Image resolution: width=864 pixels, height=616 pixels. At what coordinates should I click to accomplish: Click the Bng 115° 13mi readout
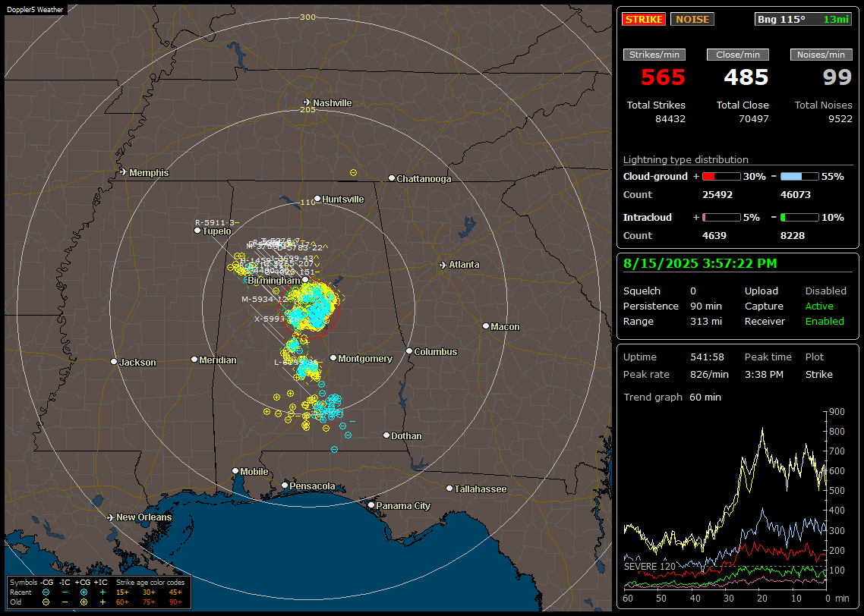[x=803, y=19]
